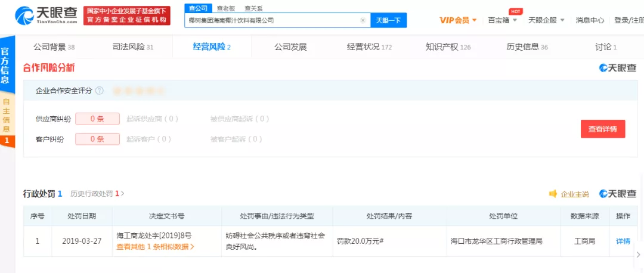Click the 序号 column header
This screenshot has width=644, height=273.
click(38, 216)
